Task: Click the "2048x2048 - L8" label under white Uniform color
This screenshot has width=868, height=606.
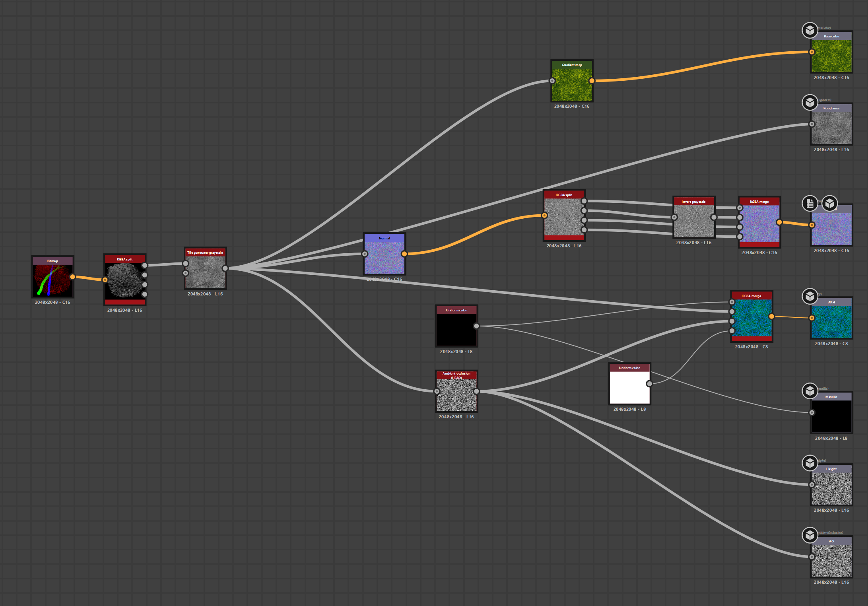Action: click(x=630, y=410)
